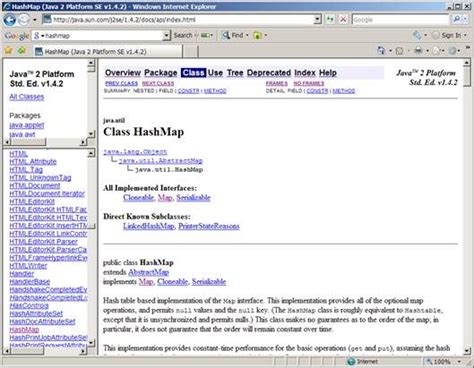Click HandlerBase in the class list
The width and height of the screenshot is (474, 368).
[30, 282]
